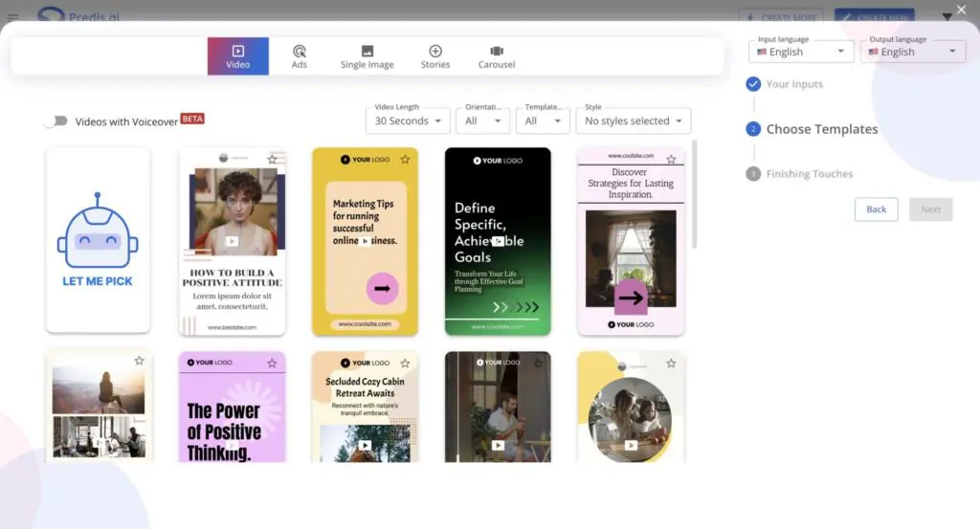Click the Predis.ai logo in header
980x529 pixels.
[x=78, y=15]
